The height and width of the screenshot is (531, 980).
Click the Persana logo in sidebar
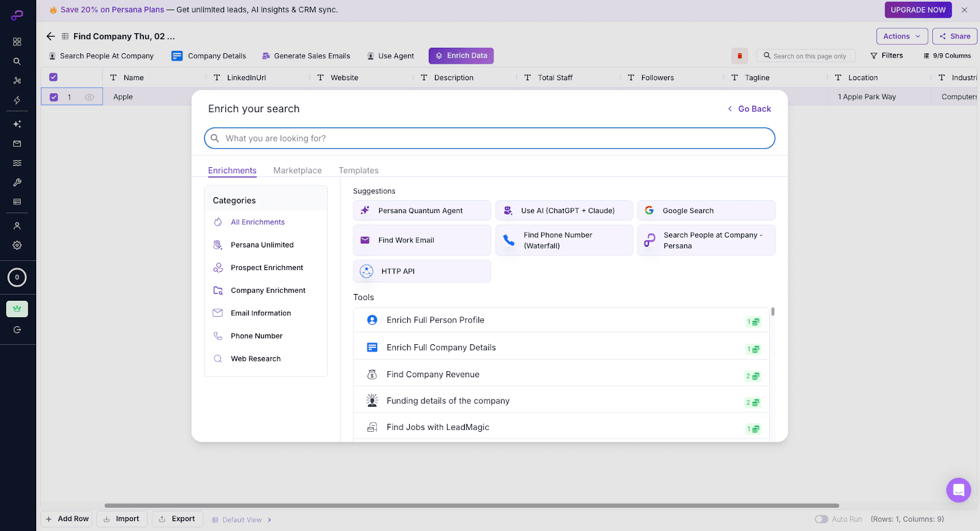point(17,16)
